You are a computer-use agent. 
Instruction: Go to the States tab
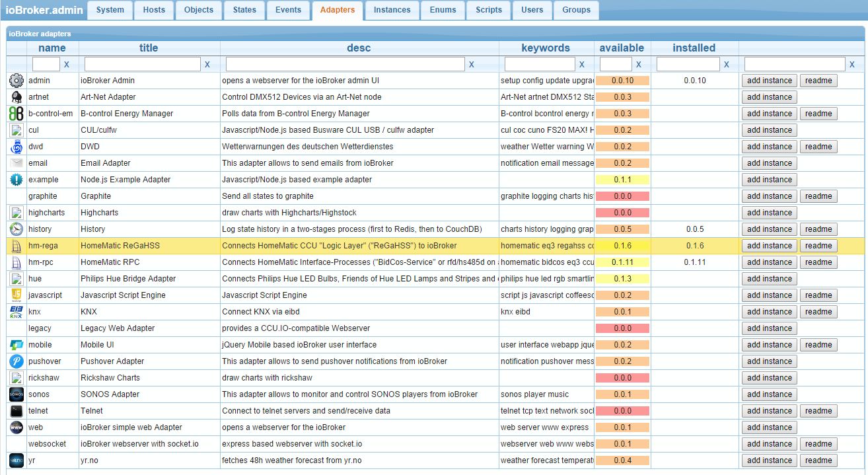244,10
